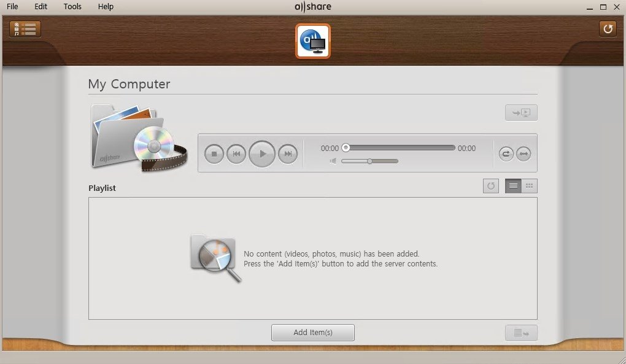The width and height of the screenshot is (626, 364).
Task: Click the playback progress seek bar
Action: (x=400, y=148)
